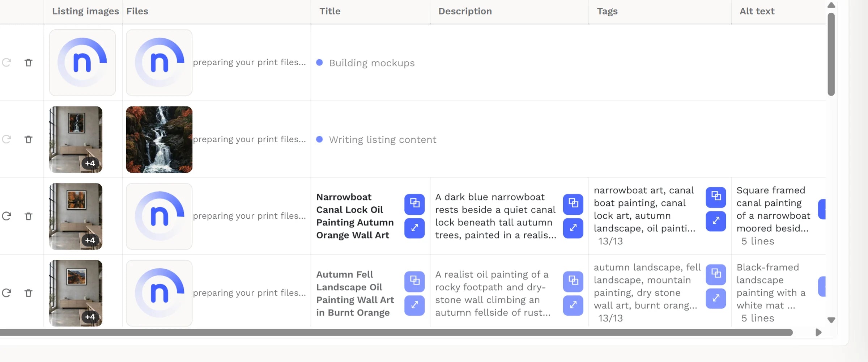The height and width of the screenshot is (362, 868).
Task: Copy the Autumn Fell Landscape title
Action: pyautogui.click(x=414, y=281)
